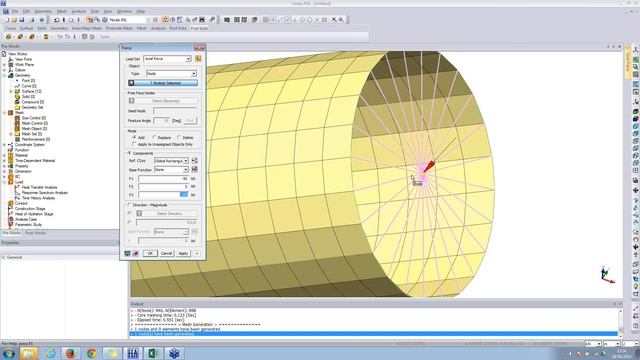Viewport: 640px width, 360px height.
Task: Select the Replace mode radio button
Action: click(154, 138)
